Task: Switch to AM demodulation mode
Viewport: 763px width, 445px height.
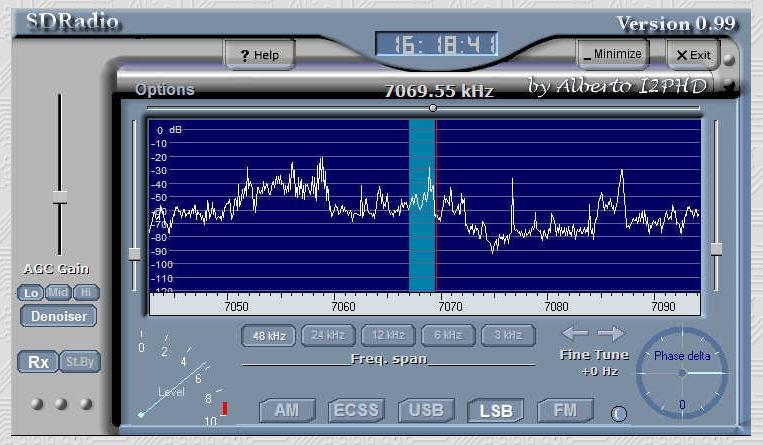Action: coord(287,410)
